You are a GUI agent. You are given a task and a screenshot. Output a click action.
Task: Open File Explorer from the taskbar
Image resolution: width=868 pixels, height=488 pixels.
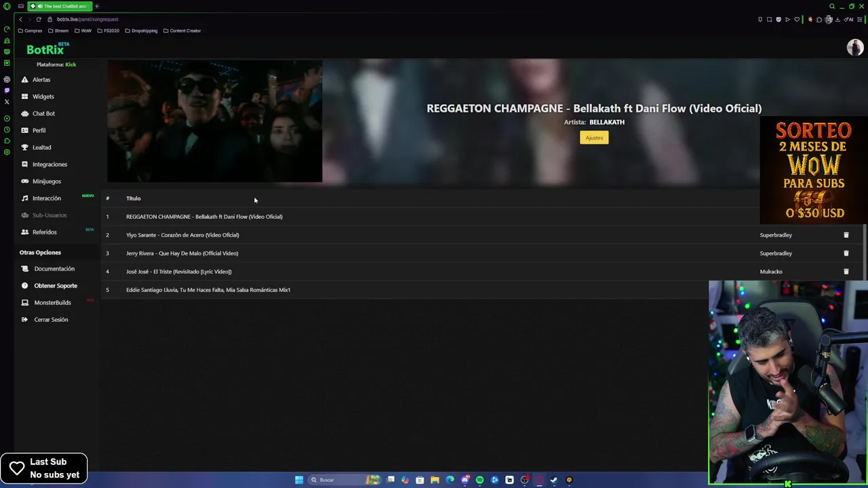click(x=435, y=480)
